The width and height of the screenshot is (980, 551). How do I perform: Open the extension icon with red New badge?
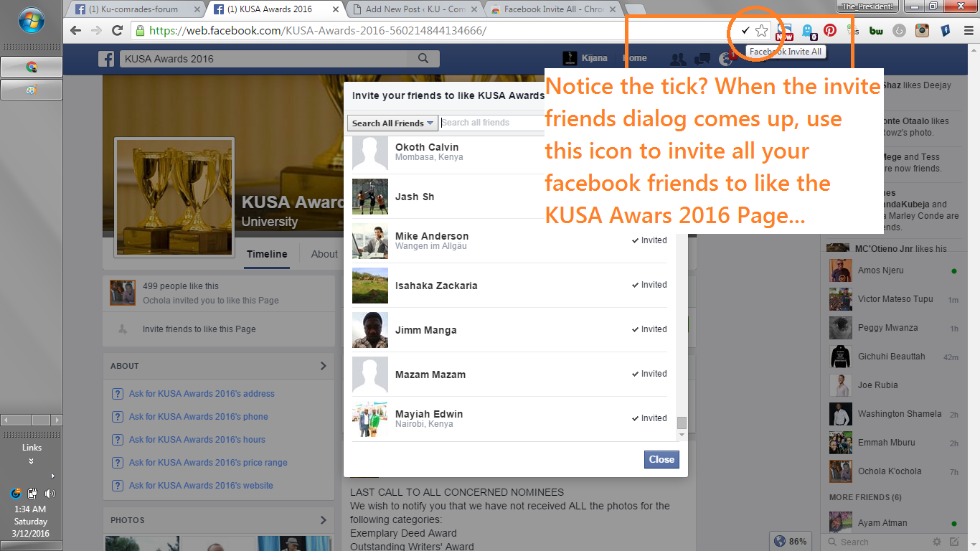tap(784, 31)
